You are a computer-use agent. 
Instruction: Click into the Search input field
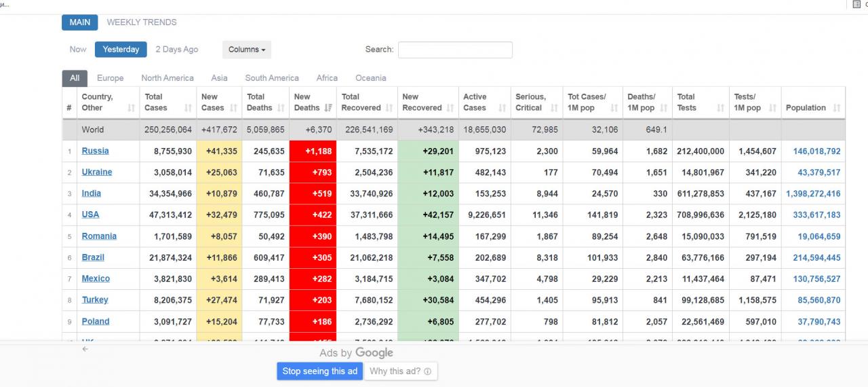[x=455, y=50]
